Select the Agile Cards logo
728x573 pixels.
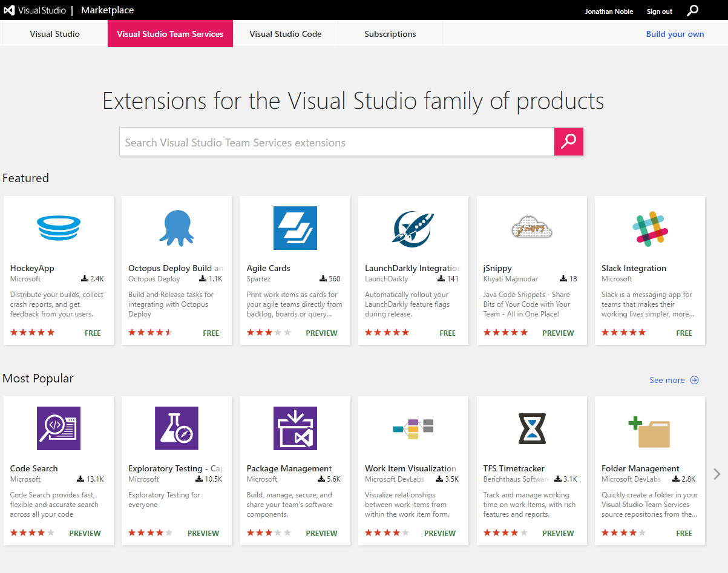click(295, 228)
